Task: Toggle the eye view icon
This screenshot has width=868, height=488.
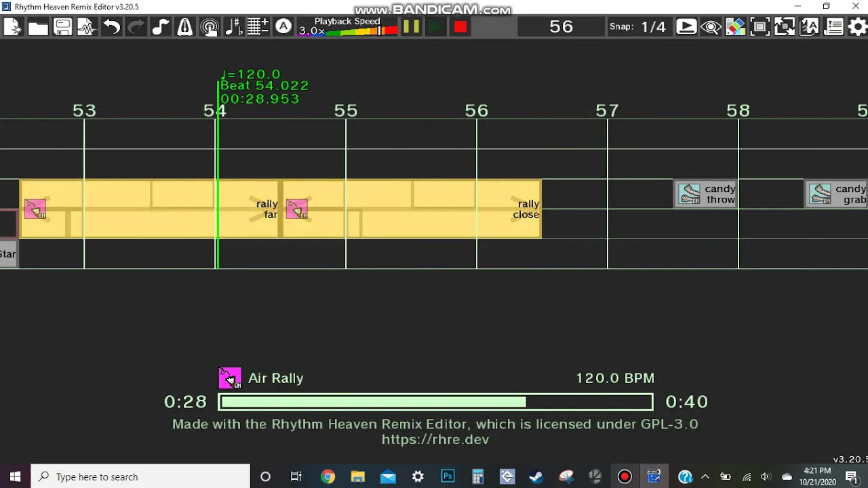Action: [x=711, y=27]
